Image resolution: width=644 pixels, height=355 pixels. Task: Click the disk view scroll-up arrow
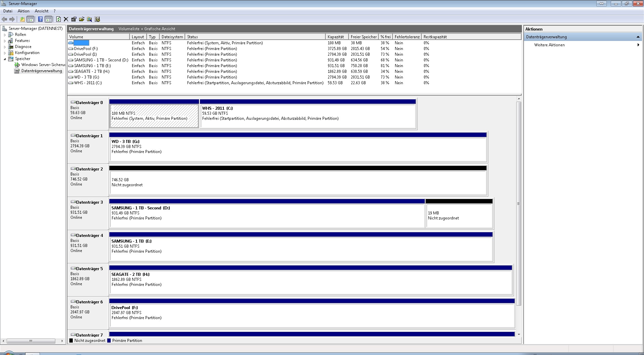[x=519, y=99]
